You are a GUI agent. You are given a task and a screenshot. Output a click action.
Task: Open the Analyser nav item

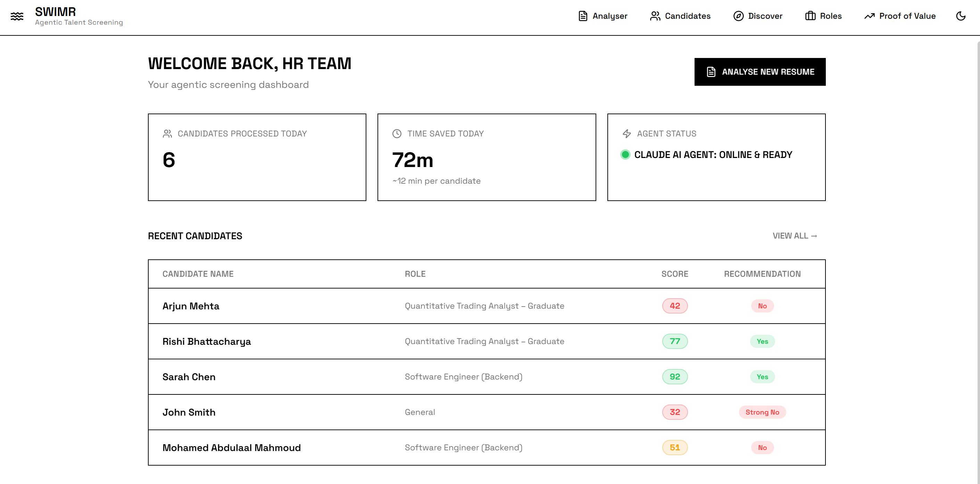point(609,16)
